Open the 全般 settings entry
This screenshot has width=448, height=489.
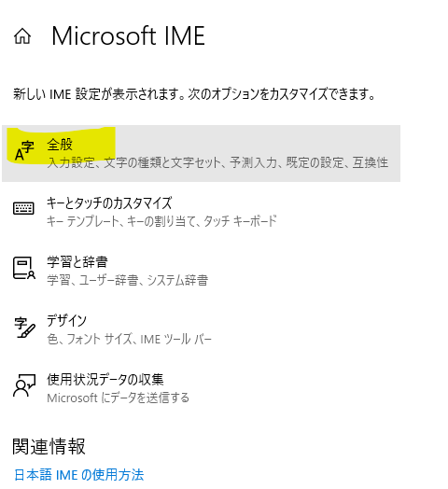(x=201, y=153)
